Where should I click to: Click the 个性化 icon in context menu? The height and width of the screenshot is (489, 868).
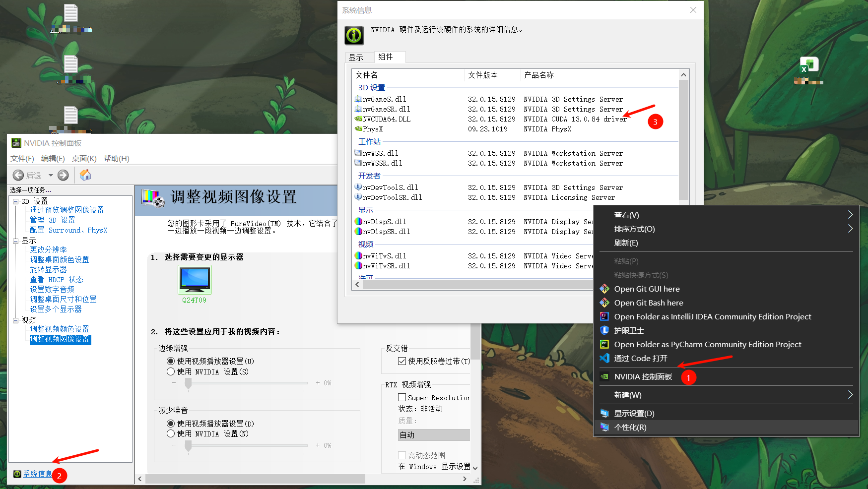pyautogui.click(x=604, y=427)
